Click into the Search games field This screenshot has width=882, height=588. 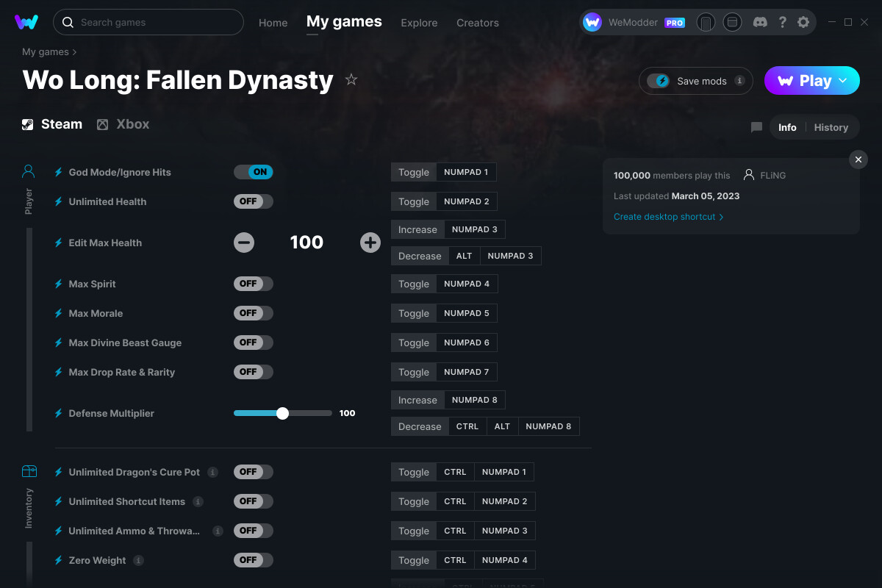tap(148, 22)
